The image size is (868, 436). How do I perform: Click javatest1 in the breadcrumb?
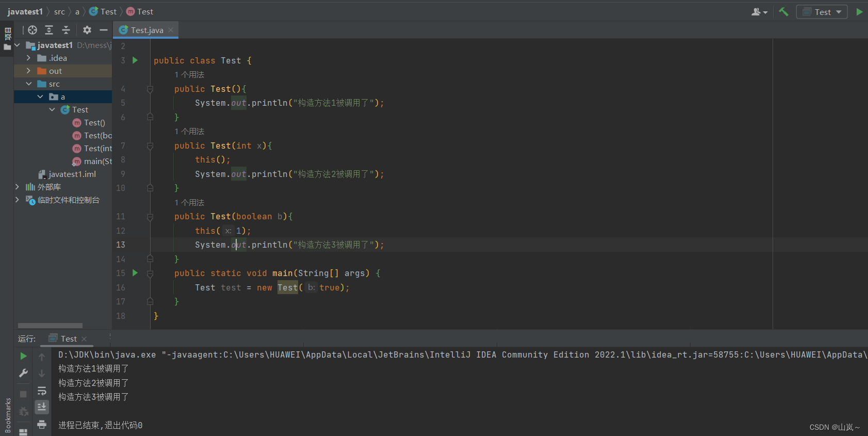coord(25,11)
